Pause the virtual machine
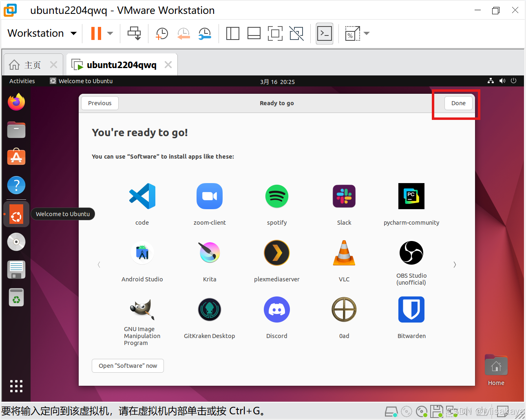The width and height of the screenshot is (526, 420). click(x=96, y=33)
